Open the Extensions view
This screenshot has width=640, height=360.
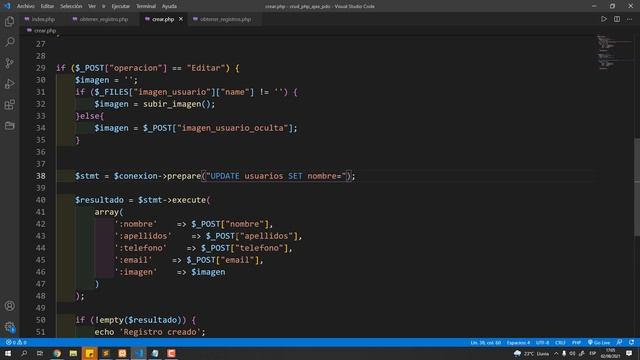(x=9, y=104)
